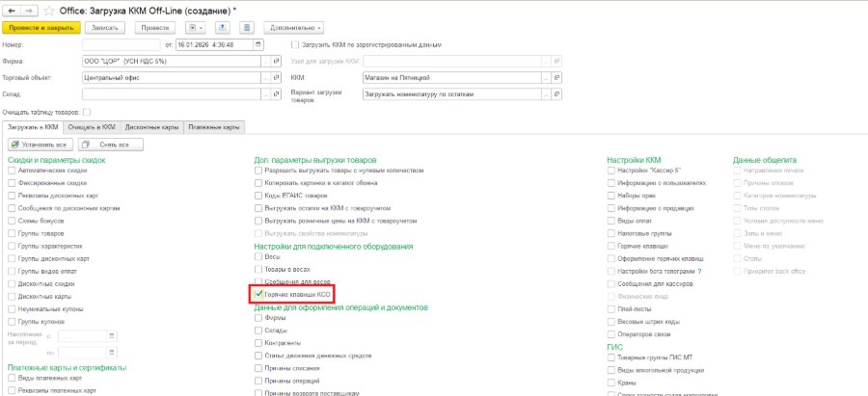
Task: Go back with the left arrow button
Action: tap(12, 11)
